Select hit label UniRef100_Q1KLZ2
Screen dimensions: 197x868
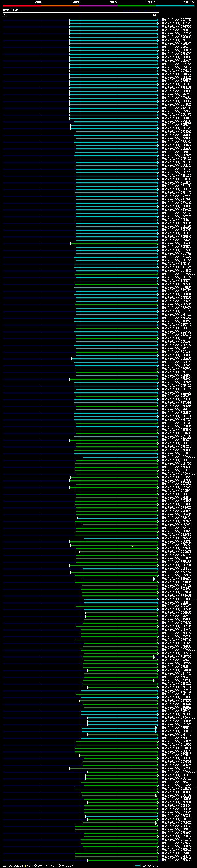176,74
